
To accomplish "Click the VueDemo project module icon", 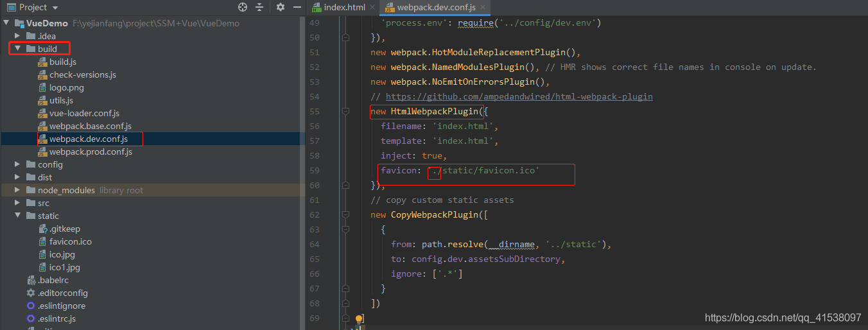I will tap(19, 23).
